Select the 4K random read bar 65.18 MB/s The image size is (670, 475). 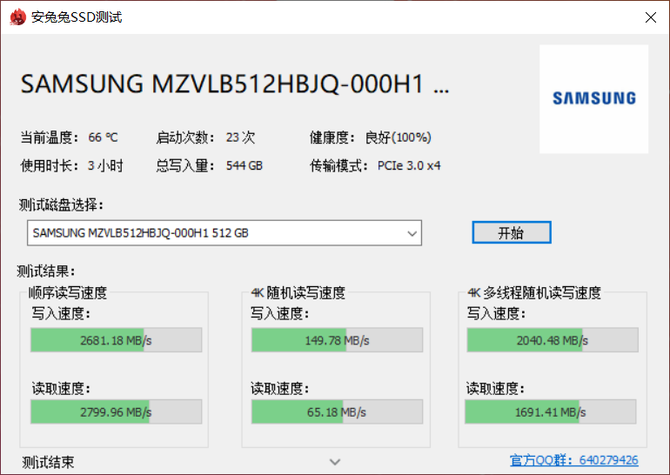point(336,410)
